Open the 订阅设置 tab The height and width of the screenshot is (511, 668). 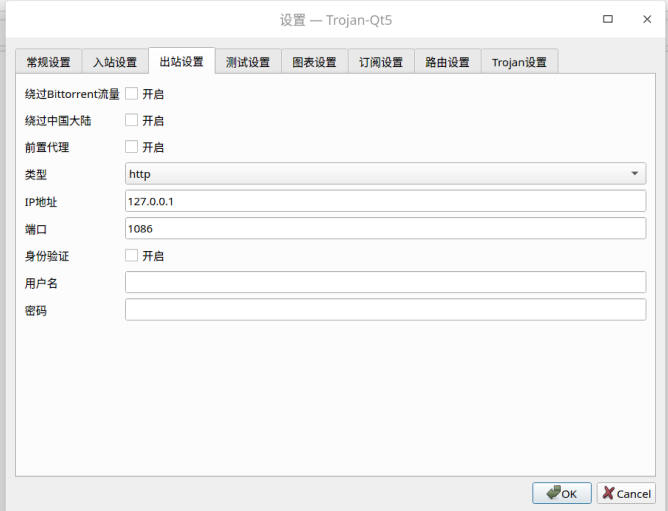coord(381,62)
